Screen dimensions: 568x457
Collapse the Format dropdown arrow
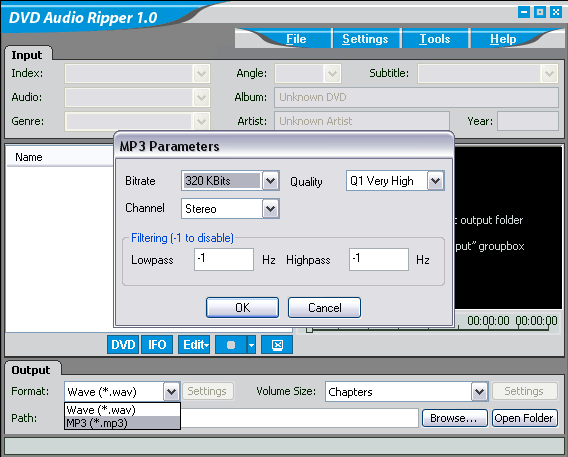coord(171,391)
